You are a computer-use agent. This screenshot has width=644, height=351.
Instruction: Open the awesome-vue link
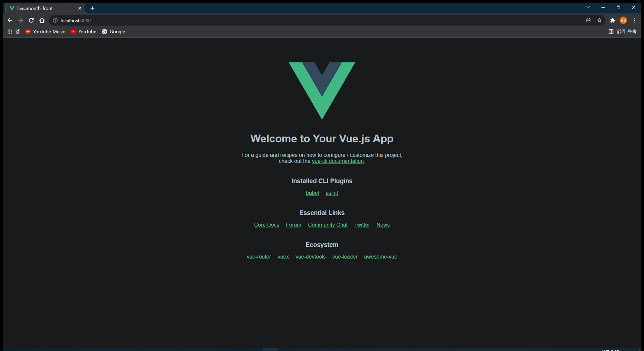click(381, 257)
